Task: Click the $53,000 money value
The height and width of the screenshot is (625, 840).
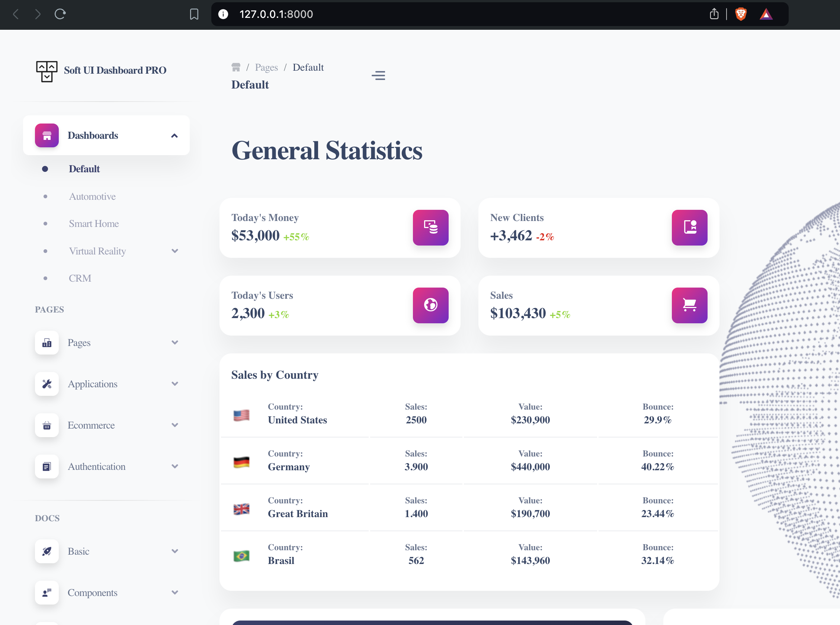Action: (x=255, y=236)
